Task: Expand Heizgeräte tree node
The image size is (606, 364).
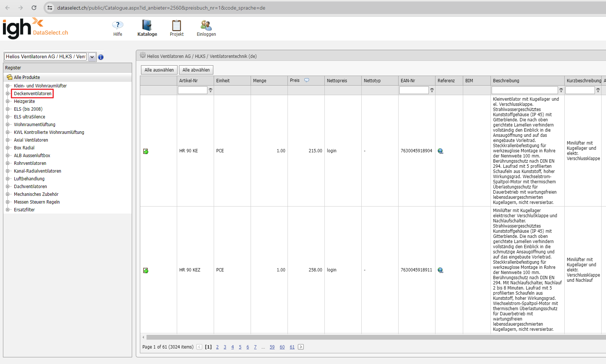Action: [x=7, y=101]
